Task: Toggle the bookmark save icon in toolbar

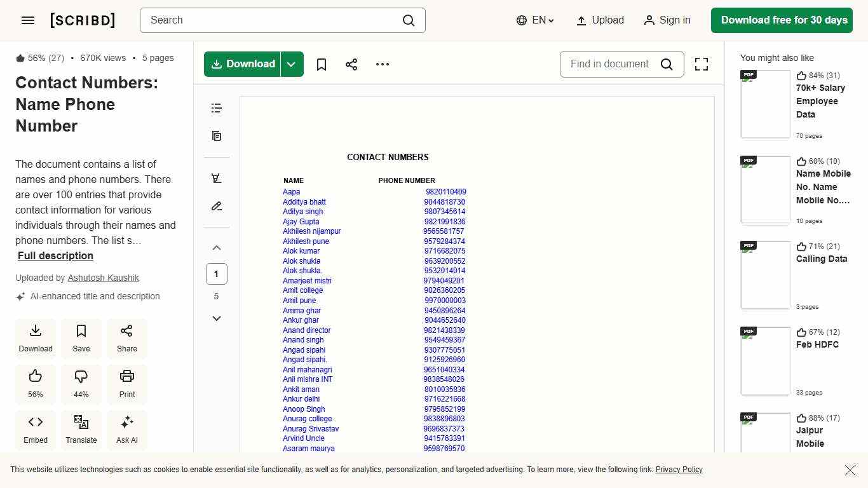Action: tap(321, 64)
